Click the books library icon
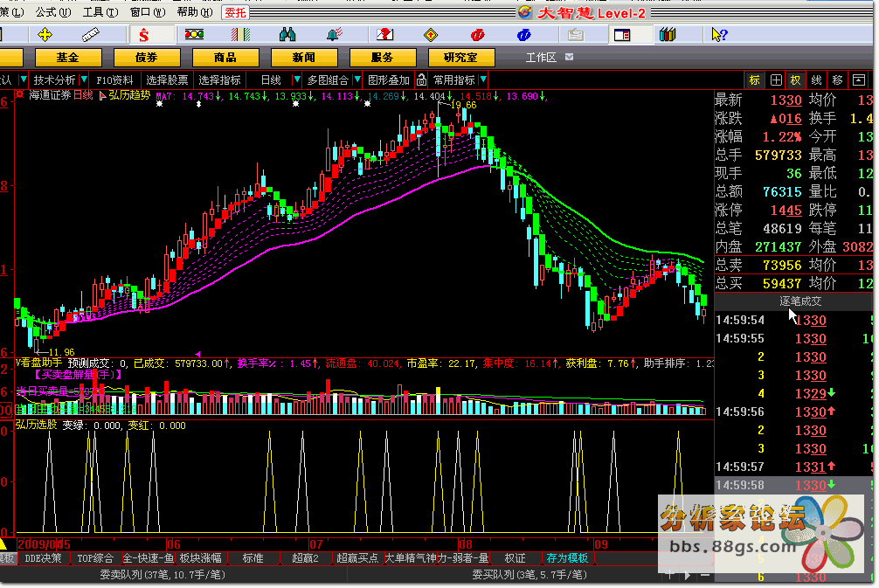The image size is (879, 588). click(x=667, y=35)
